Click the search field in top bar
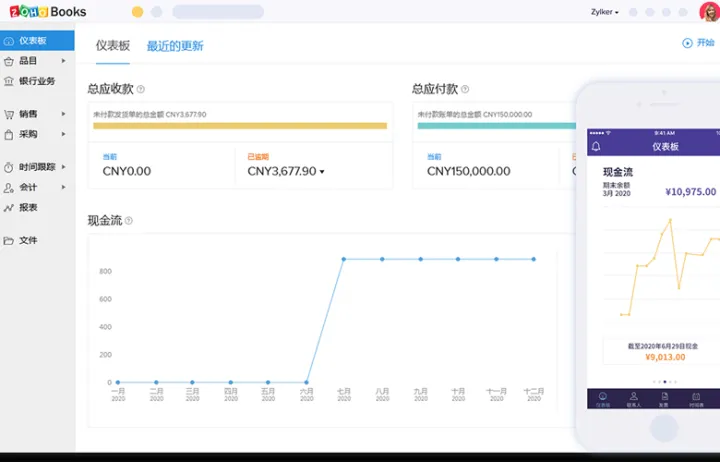The height and width of the screenshot is (462, 720). coord(218,12)
